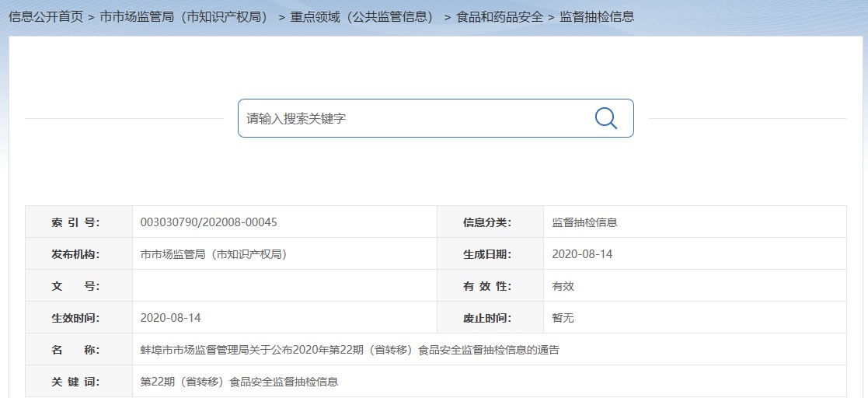Open 重点领域（公共监管信息） breadcrumb link
Screen dimensions: 868x398
coord(362,16)
